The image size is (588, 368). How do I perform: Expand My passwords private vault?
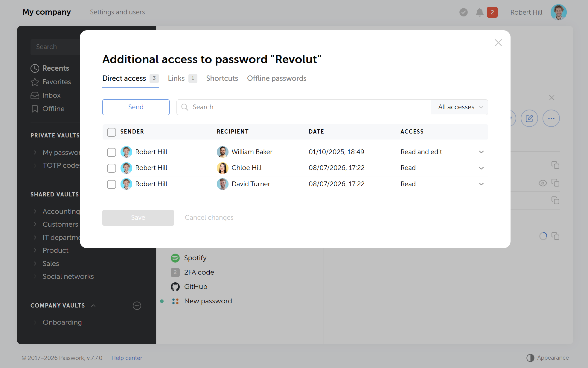[x=35, y=152]
